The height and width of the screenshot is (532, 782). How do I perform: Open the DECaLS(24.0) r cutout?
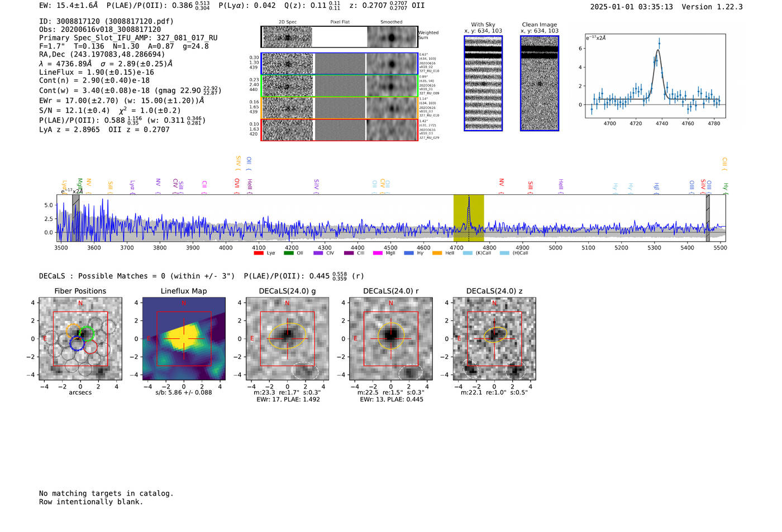[390, 339]
